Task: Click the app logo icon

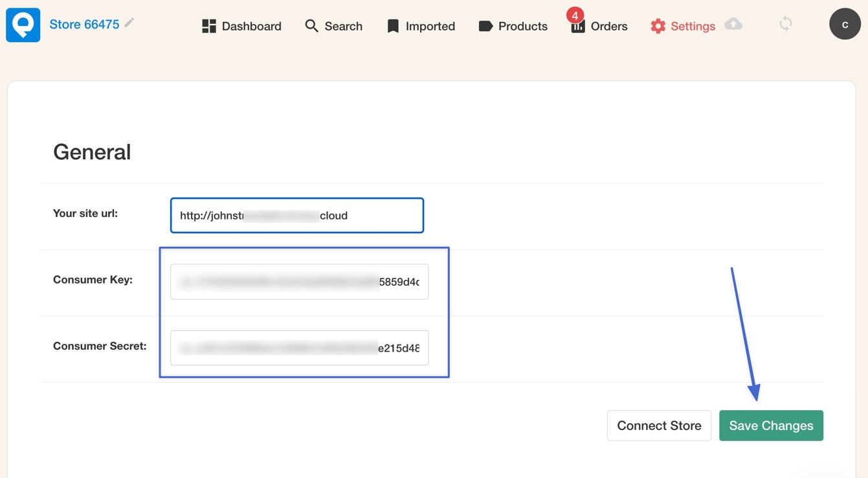Action: 23,25
